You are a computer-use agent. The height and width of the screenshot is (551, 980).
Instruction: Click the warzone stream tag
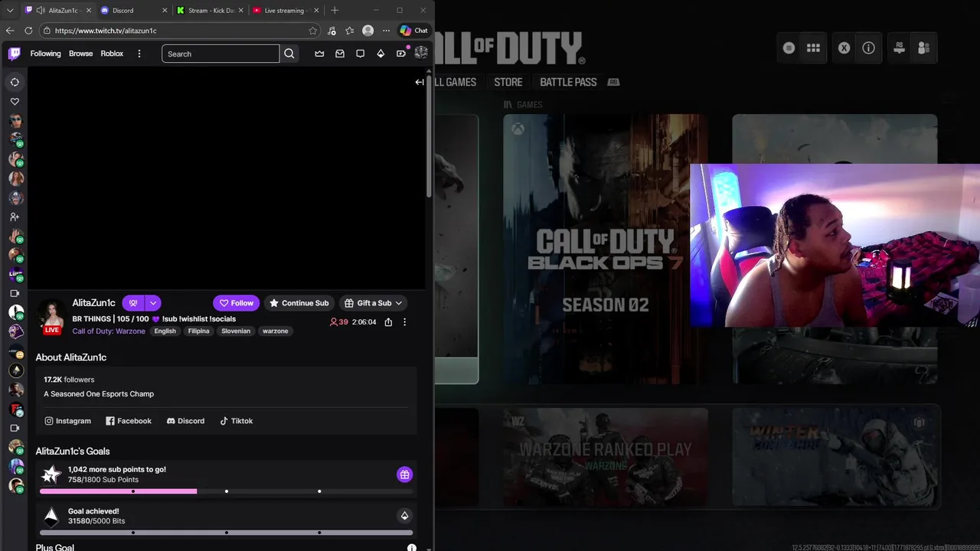[275, 331]
